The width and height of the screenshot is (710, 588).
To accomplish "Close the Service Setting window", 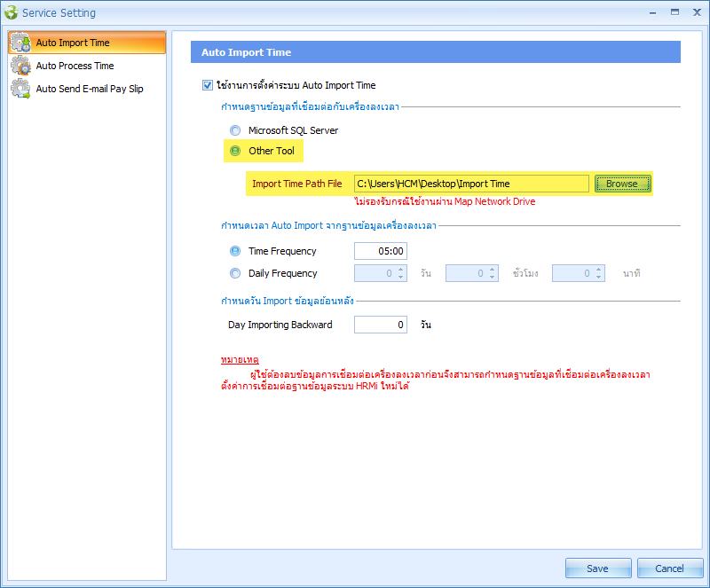I will [697, 12].
